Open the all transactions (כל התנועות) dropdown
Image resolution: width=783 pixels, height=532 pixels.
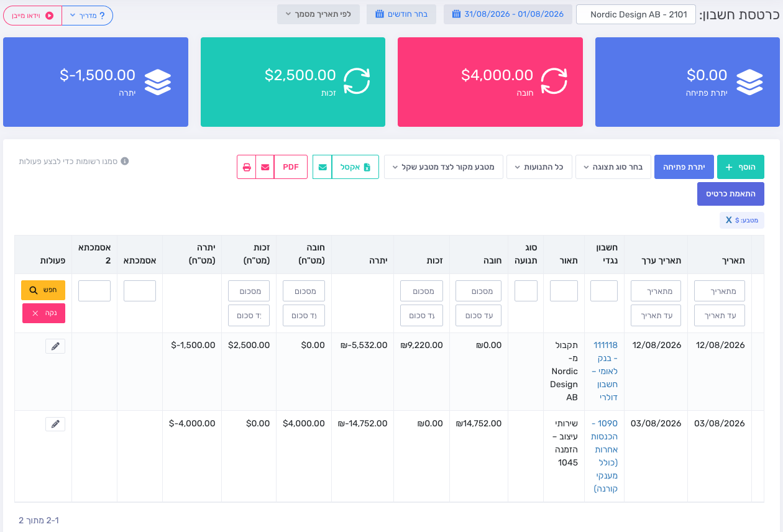pyautogui.click(x=539, y=167)
